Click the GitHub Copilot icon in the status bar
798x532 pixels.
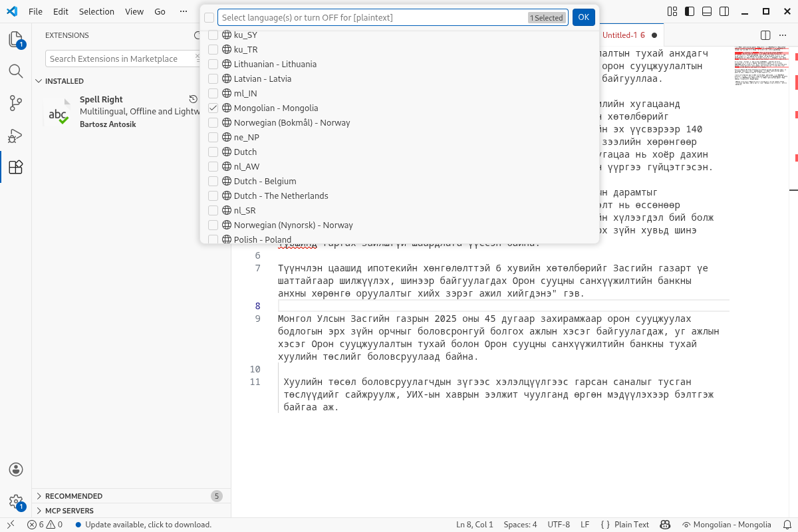point(665,525)
